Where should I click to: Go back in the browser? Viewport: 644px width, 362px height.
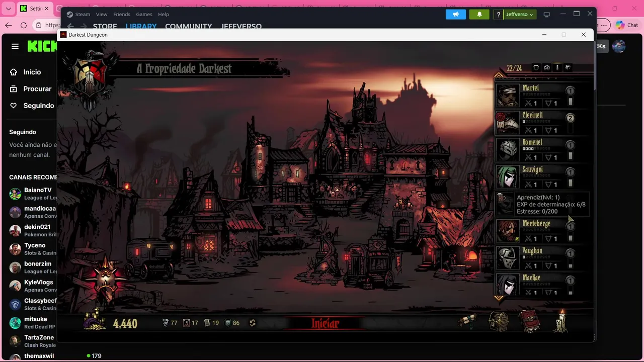click(x=9, y=25)
